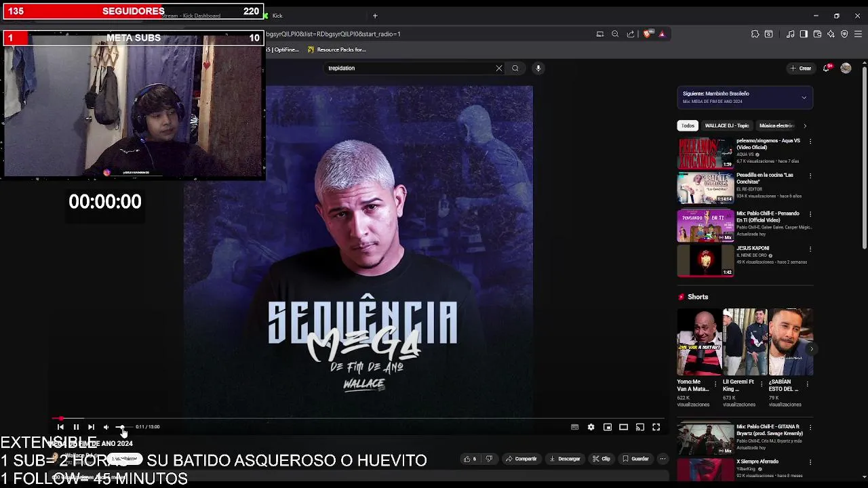Click the Guardar save button
The height and width of the screenshot is (488, 868).
pos(635,459)
